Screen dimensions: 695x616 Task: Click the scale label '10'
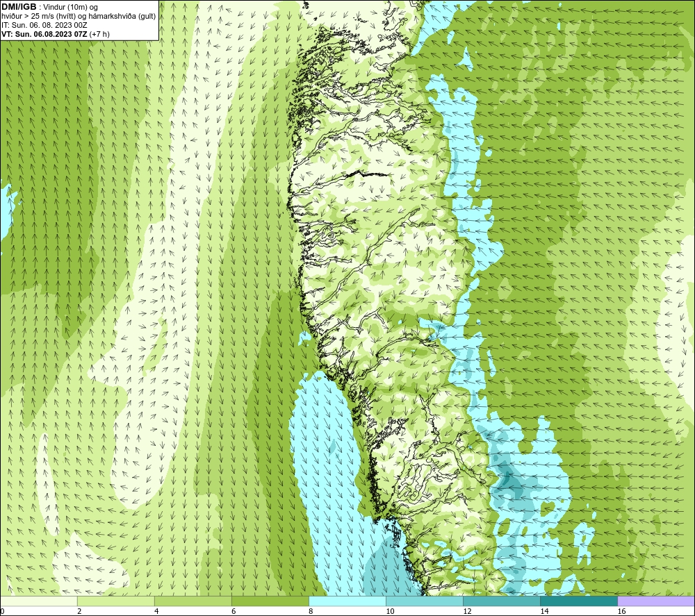click(x=390, y=611)
